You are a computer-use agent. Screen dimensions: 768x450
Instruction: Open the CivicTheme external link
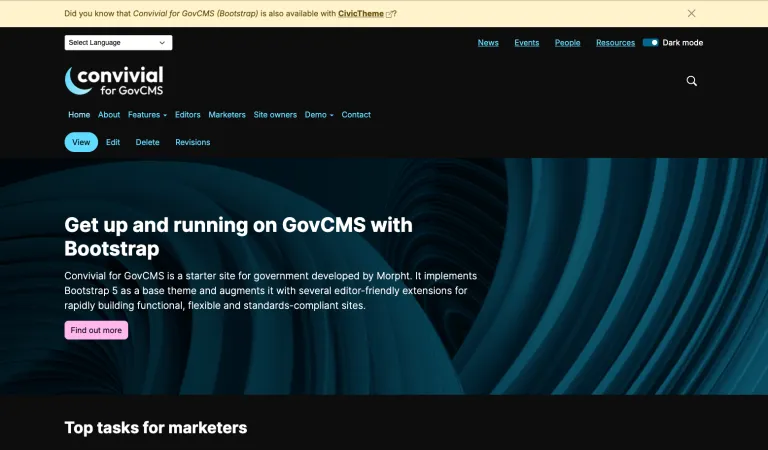click(367, 14)
